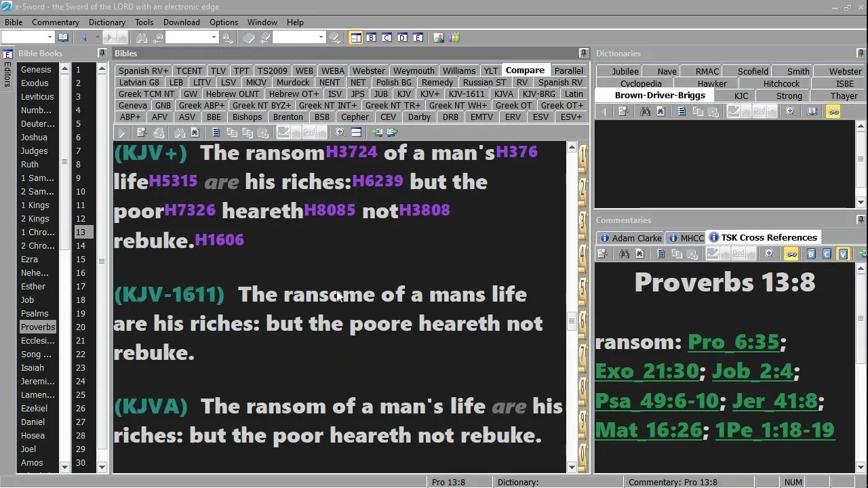Click the print icon in the Bibles toolbar

click(x=159, y=132)
